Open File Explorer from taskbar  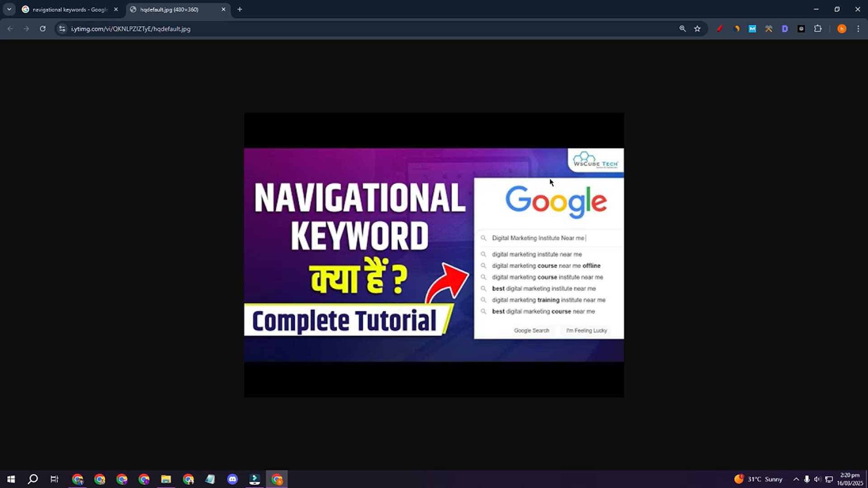166,479
